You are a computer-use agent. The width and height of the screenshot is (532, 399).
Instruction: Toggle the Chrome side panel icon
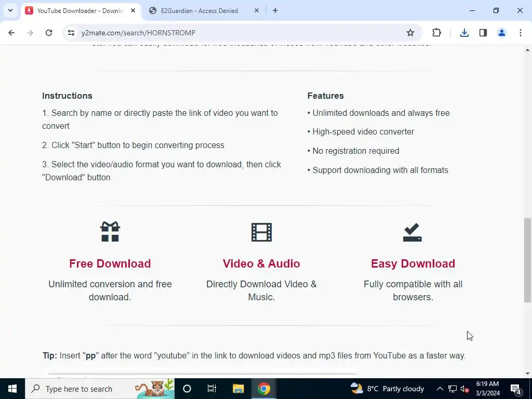(483, 33)
